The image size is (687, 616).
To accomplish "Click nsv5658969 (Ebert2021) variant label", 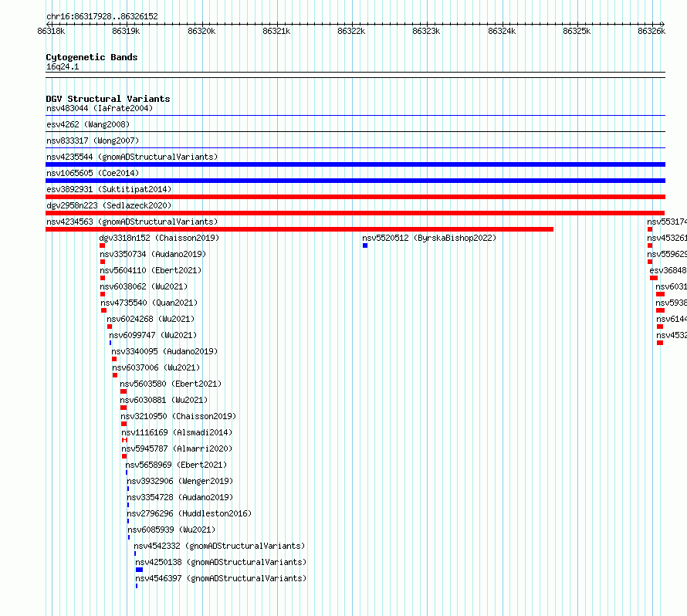I will [x=176, y=465].
